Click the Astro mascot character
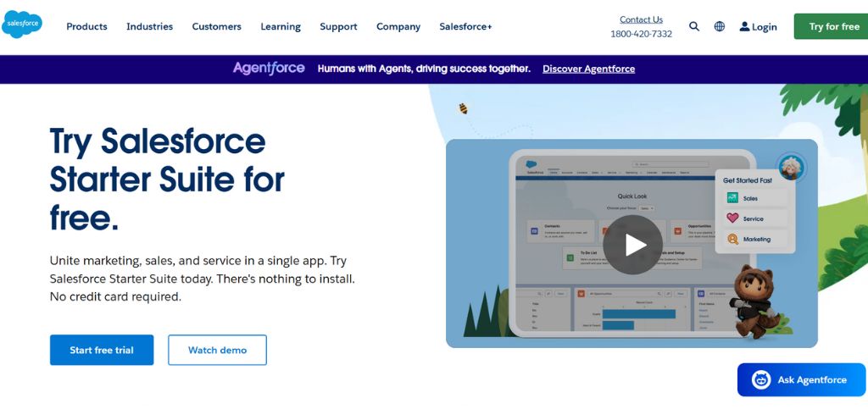 [754, 301]
